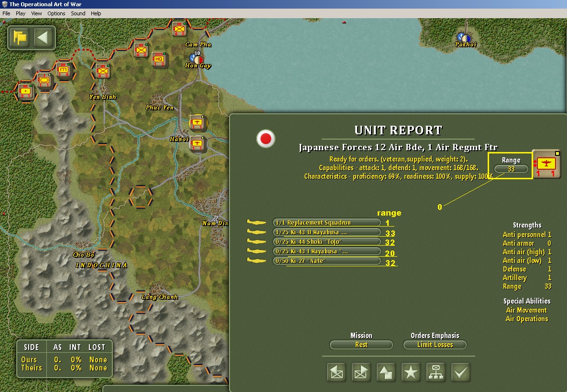
Task: Click the Cam Pha town label
Action: [198, 44]
